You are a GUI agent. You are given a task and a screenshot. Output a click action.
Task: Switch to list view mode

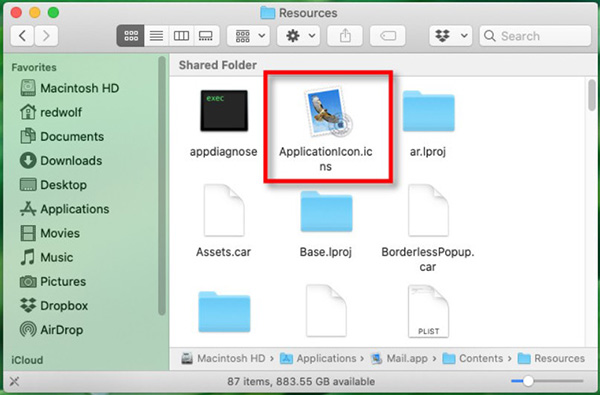(156, 36)
